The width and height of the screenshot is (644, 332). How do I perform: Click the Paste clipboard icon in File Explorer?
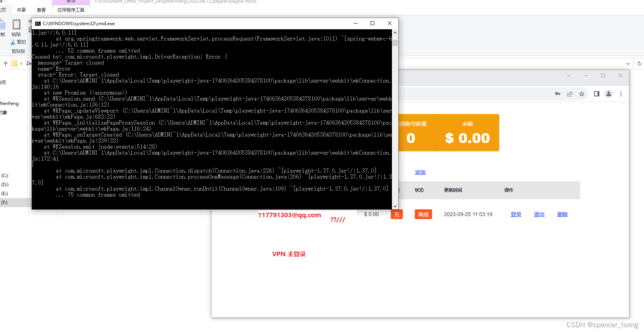point(17,24)
